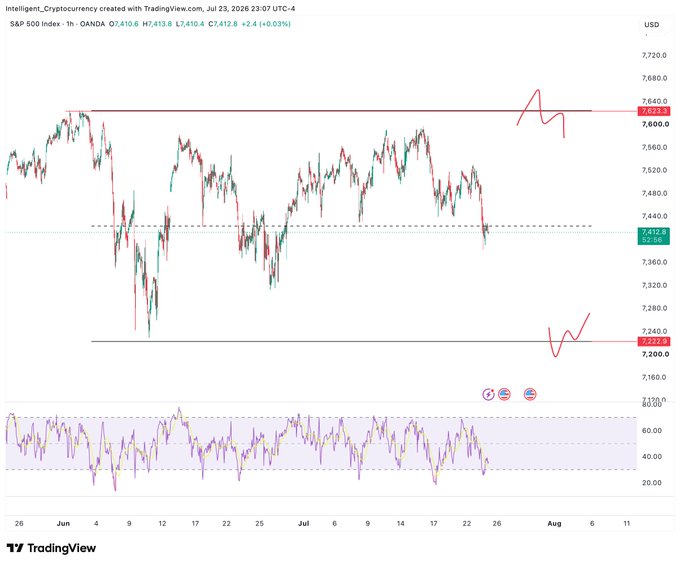Viewport: 680px width, 565px height.
Task: Click the 7,280.0 price axis label
Action: tap(654, 308)
